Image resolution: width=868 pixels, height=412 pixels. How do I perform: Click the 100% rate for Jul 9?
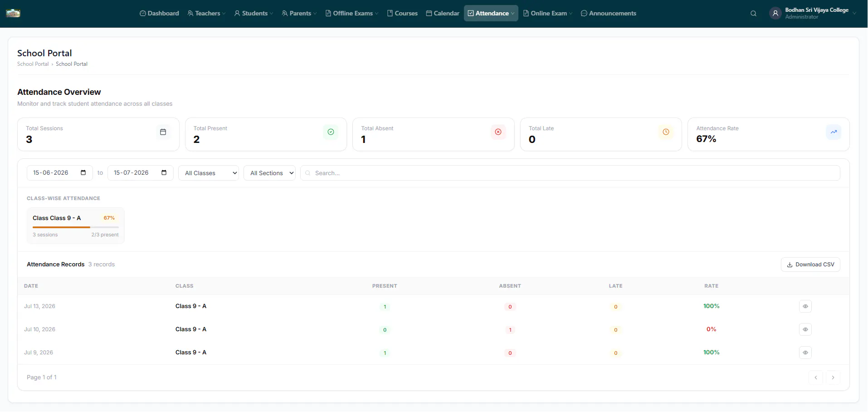tap(711, 353)
